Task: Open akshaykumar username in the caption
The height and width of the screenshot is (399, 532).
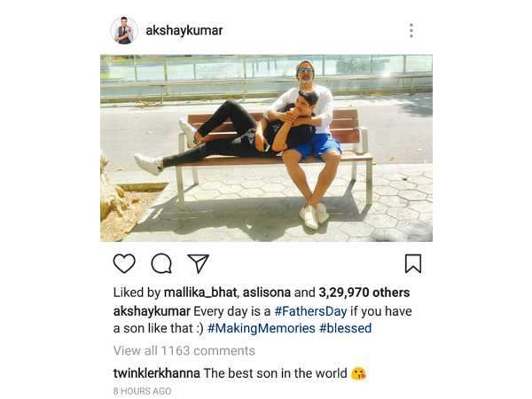Action: click(x=152, y=311)
